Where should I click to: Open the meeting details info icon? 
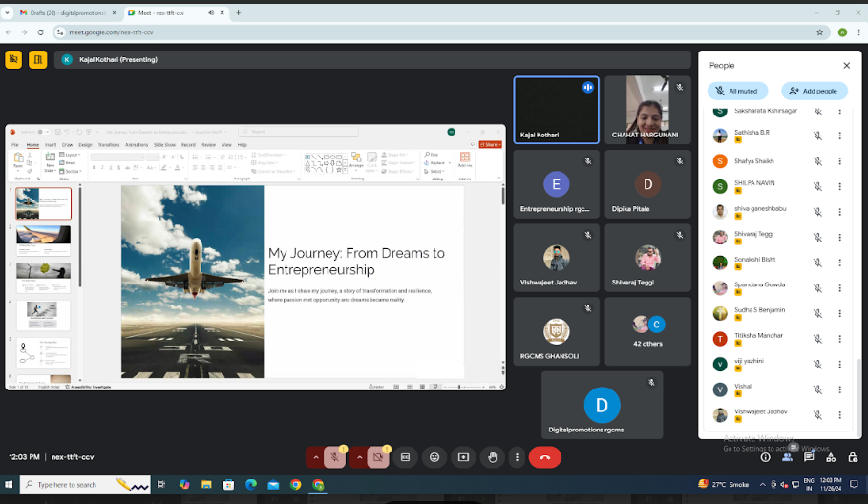click(765, 457)
